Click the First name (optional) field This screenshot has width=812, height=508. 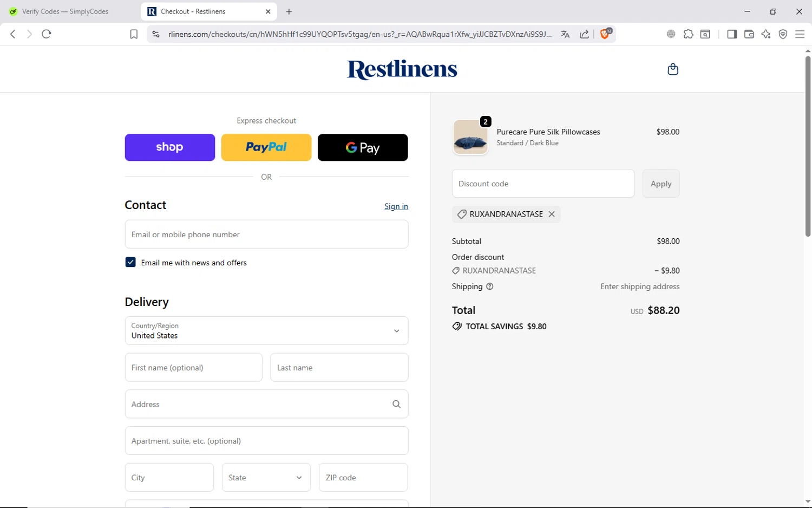193,367
